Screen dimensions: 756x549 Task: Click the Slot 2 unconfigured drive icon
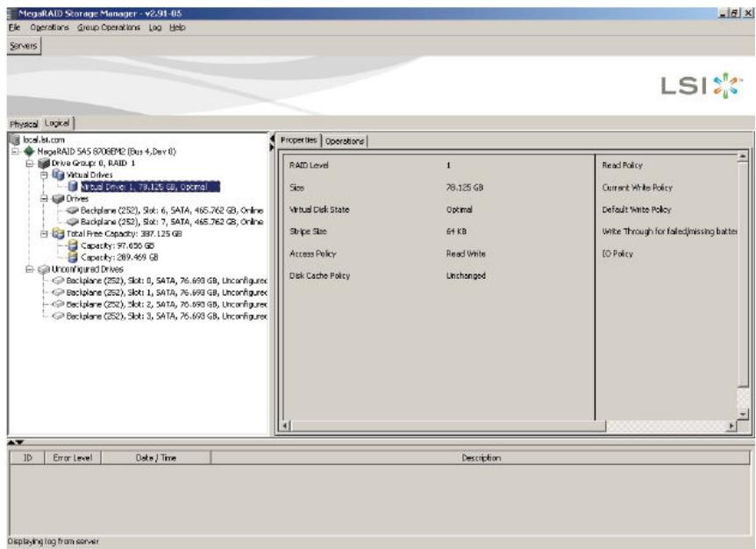click(x=59, y=304)
